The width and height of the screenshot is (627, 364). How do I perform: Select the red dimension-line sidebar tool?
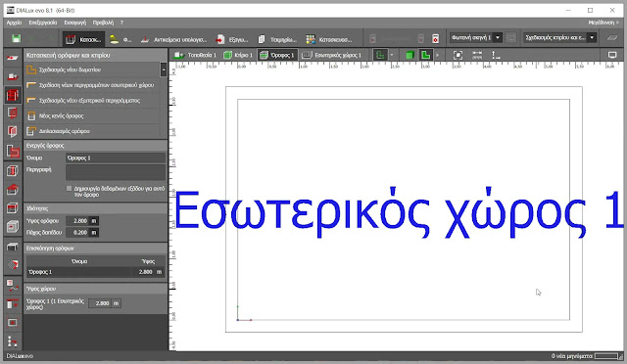[13, 304]
